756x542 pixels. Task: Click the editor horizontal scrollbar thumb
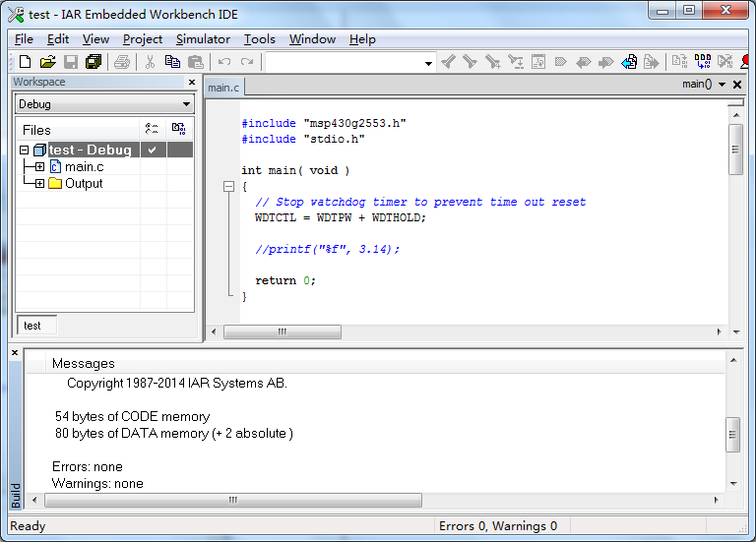coord(283,331)
